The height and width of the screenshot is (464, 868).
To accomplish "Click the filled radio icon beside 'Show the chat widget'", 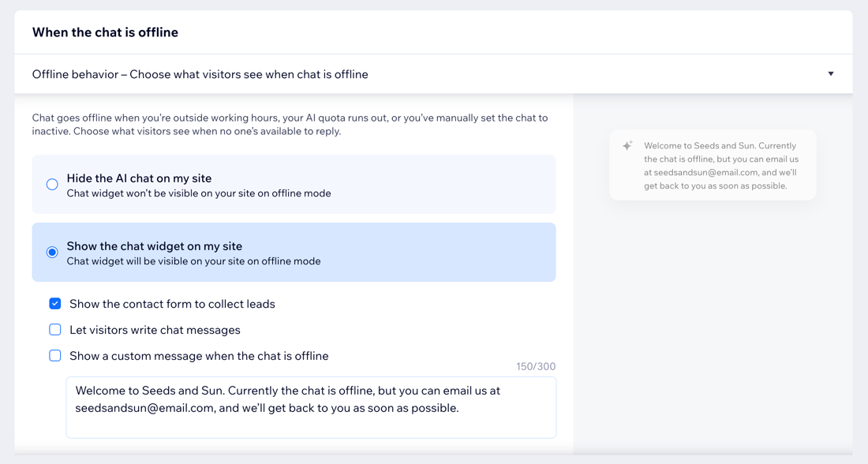I will coord(52,252).
